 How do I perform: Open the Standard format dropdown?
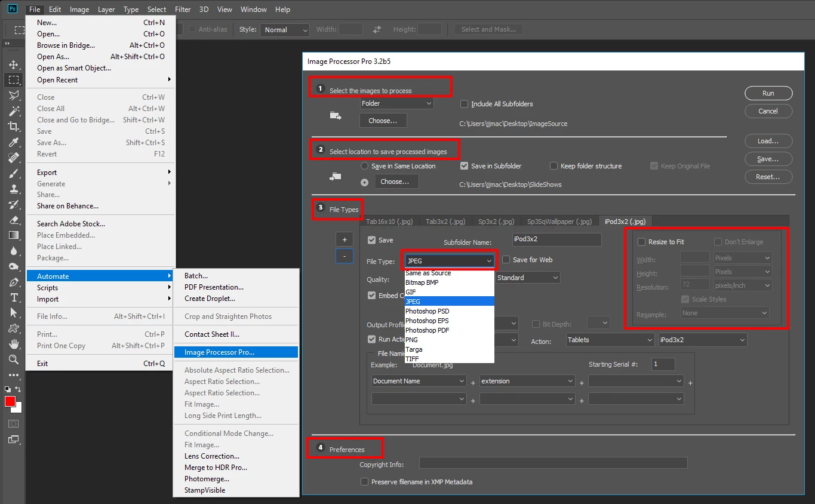[528, 278]
